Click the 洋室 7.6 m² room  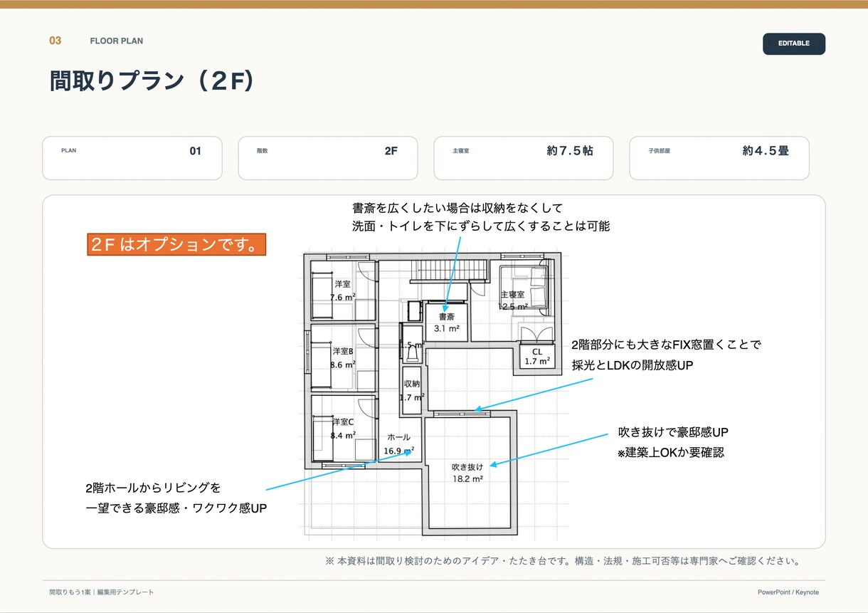(344, 290)
